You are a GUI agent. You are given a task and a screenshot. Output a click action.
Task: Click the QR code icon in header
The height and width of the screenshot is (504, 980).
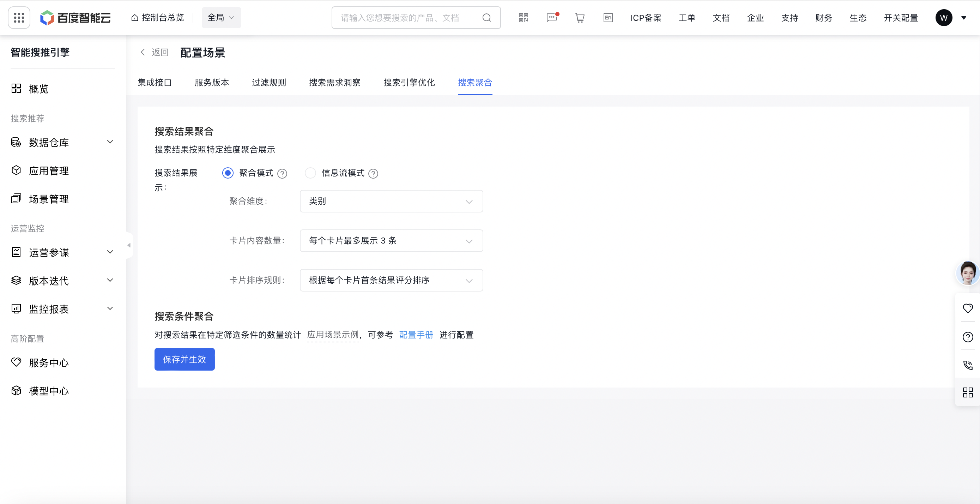pos(524,18)
